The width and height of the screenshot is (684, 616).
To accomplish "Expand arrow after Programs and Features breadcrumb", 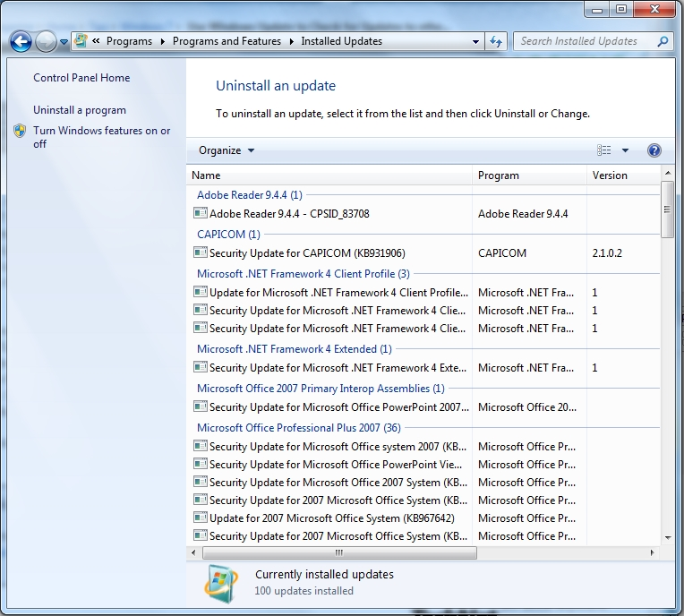I will (291, 41).
